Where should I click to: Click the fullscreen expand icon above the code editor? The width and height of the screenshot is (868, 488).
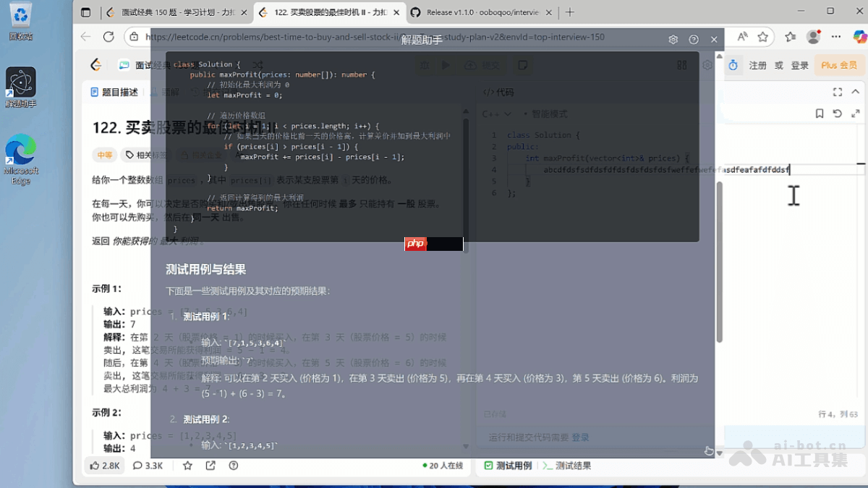pyautogui.click(x=838, y=92)
